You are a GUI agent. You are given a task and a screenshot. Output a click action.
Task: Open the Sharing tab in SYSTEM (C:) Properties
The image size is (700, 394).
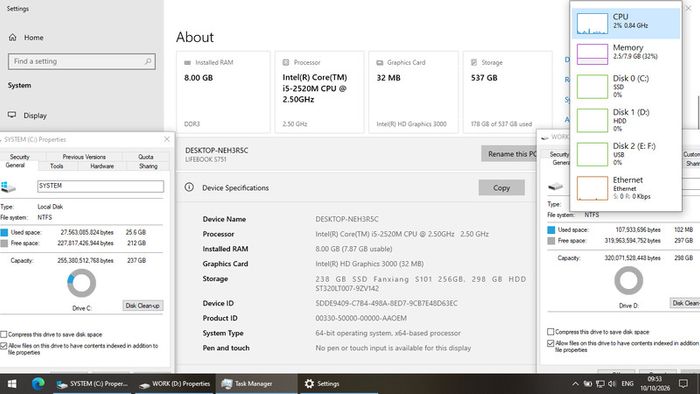(148, 166)
